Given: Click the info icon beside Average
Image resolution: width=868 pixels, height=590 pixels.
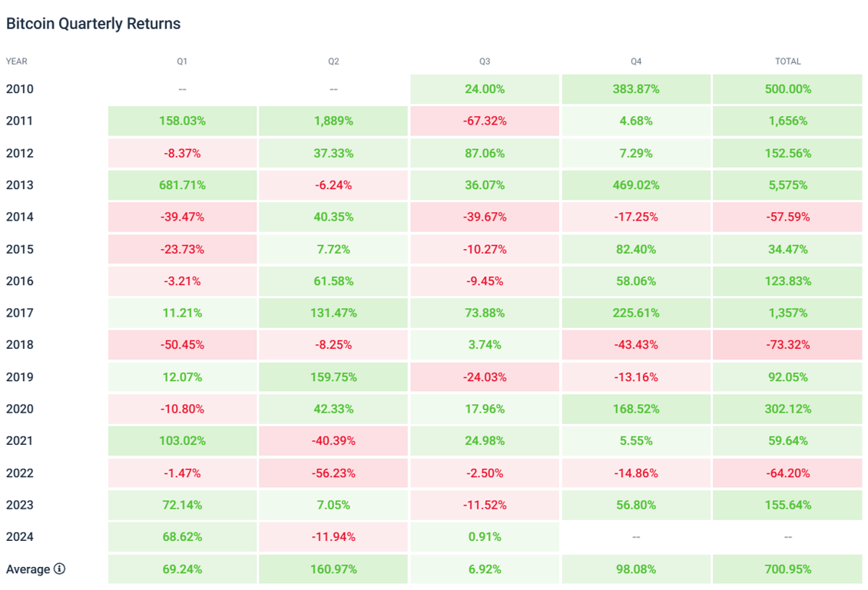Looking at the screenshot, I should pos(59,569).
